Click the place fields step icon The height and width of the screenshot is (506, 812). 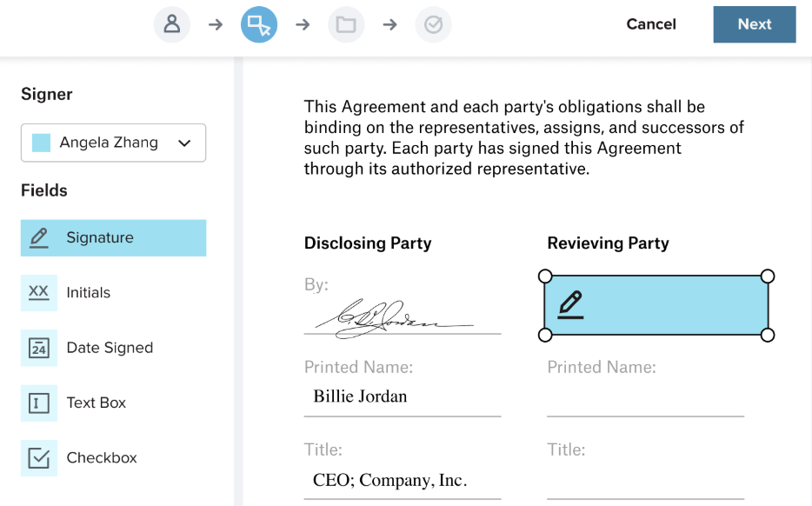click(x=259, y=24)
